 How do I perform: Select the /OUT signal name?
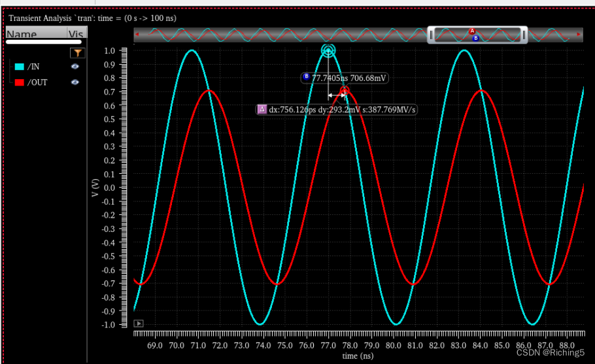tap(37, 82)
